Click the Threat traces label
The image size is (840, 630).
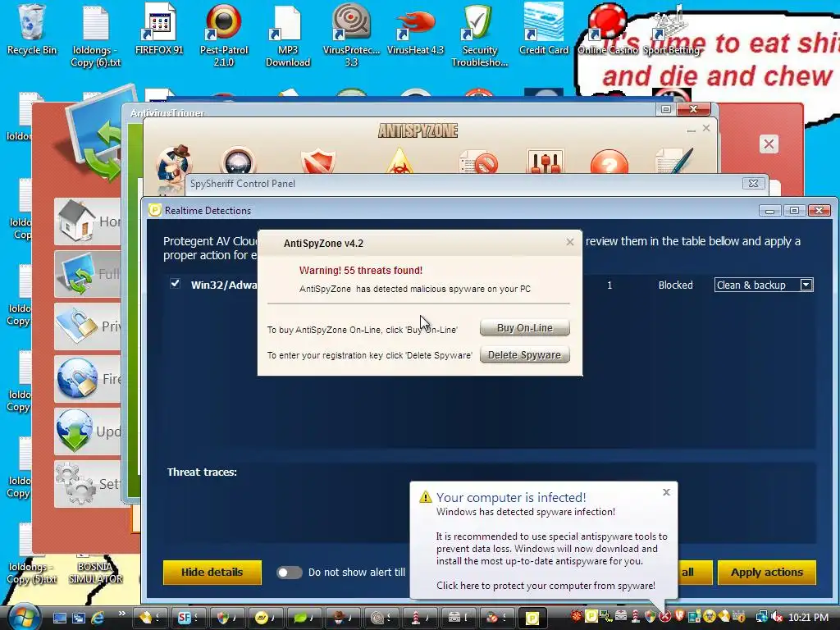[x=202, y=472]
